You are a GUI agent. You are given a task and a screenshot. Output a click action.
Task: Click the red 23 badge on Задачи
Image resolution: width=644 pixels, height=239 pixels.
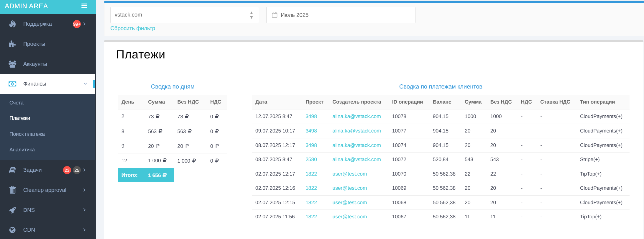[x=67, y=170]
